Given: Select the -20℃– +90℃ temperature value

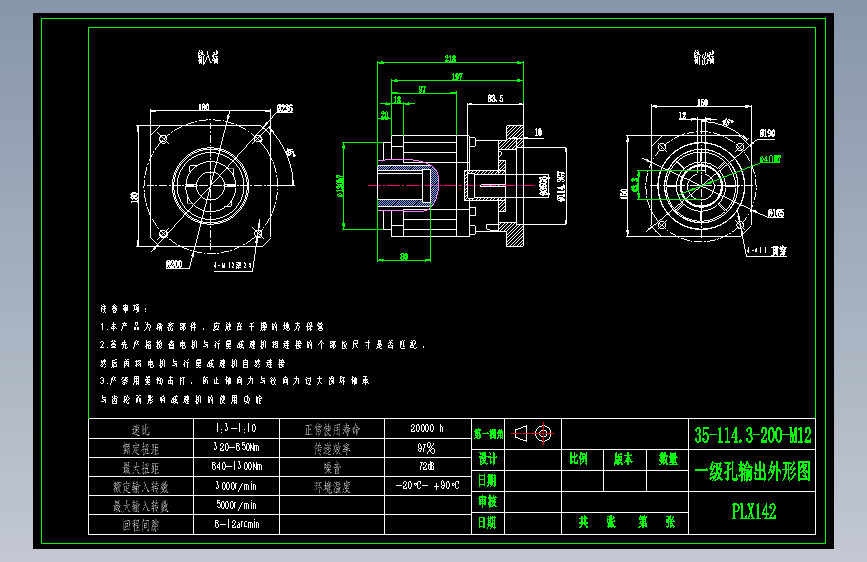Looking at the screenshot, I should point(427,486).
